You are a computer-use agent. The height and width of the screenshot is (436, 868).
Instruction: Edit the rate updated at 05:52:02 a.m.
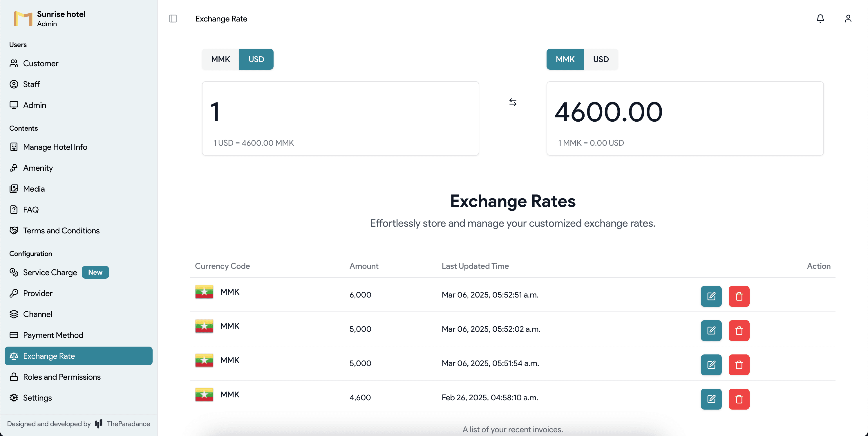click(711, 330)
